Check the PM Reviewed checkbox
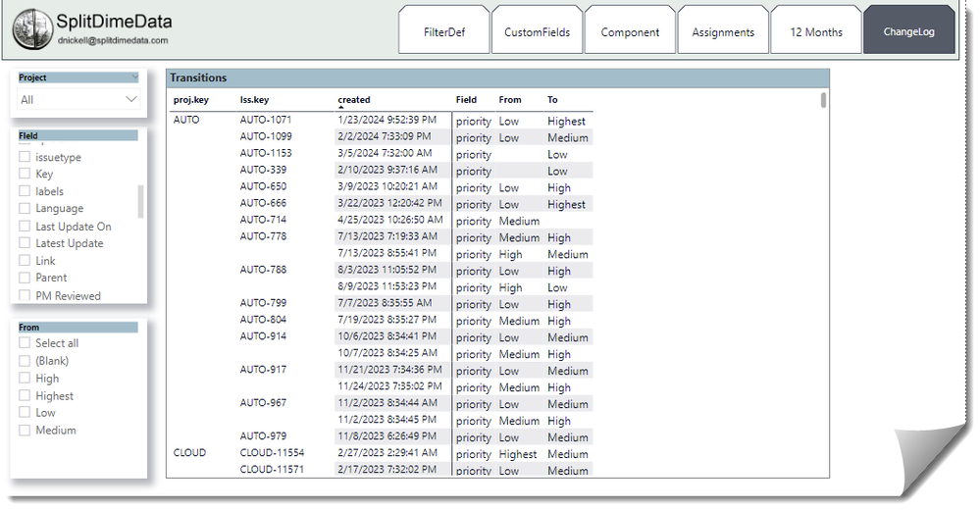 pos(25,295)
